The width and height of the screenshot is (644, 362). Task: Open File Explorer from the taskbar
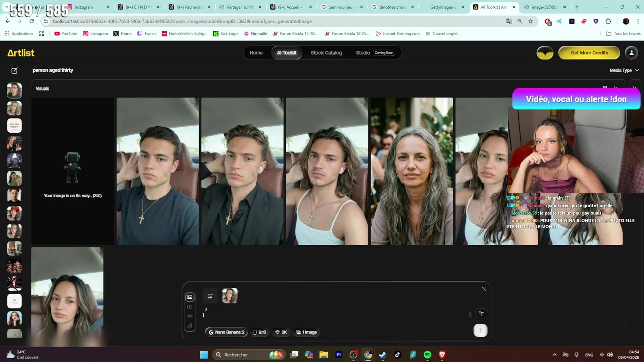[324, 355]
